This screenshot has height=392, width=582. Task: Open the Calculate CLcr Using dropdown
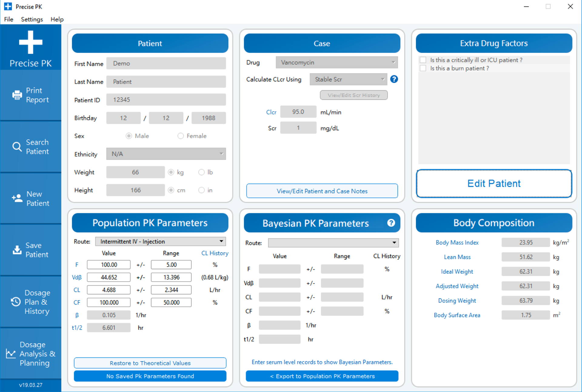pos(348,79)
